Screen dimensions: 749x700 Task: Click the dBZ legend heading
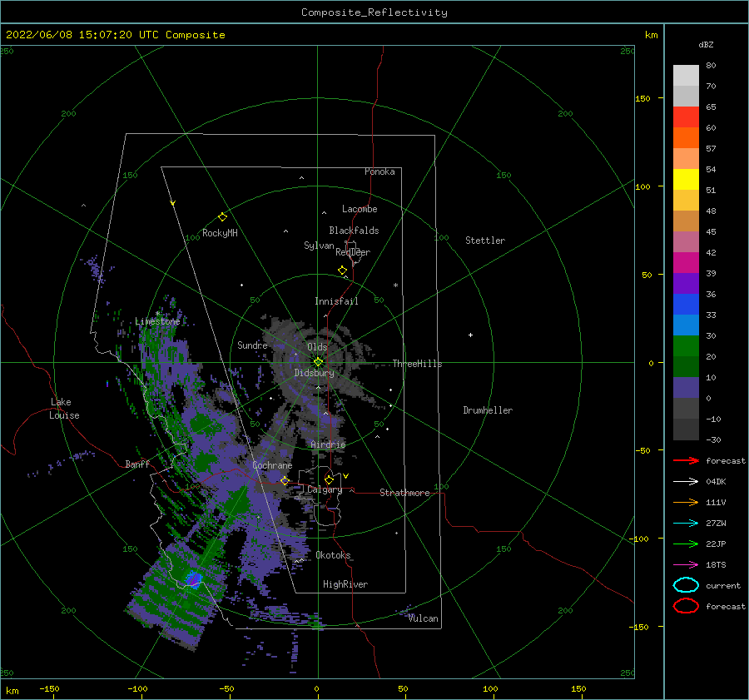706,44
